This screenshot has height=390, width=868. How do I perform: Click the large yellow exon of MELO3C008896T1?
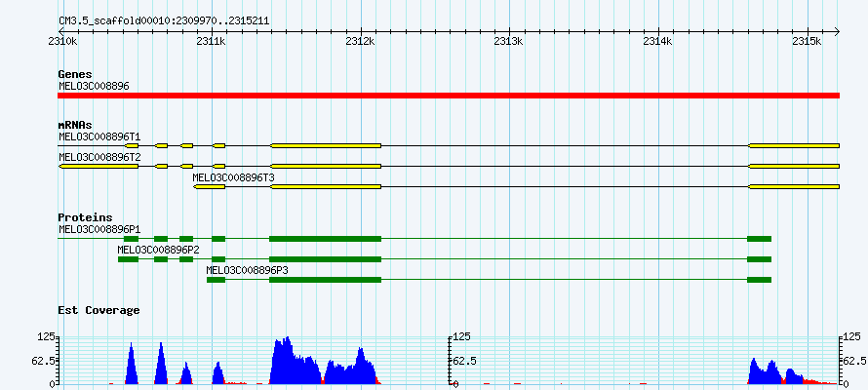click(x=326, y=145)
